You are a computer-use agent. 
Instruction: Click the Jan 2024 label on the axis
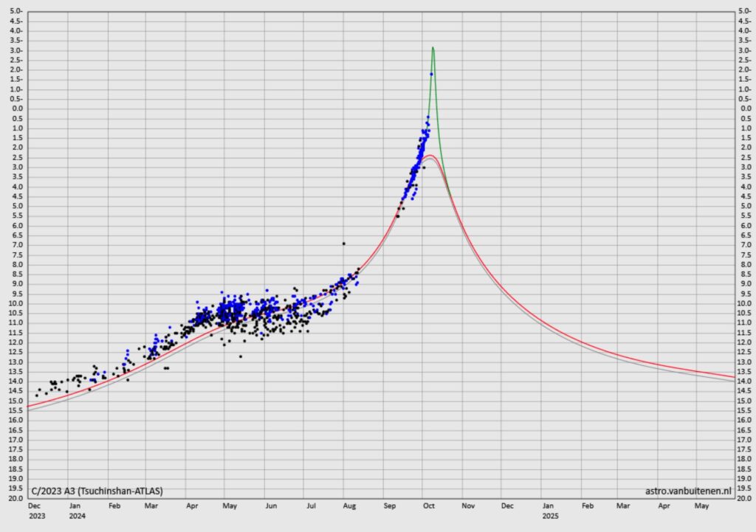click(76, 511)
